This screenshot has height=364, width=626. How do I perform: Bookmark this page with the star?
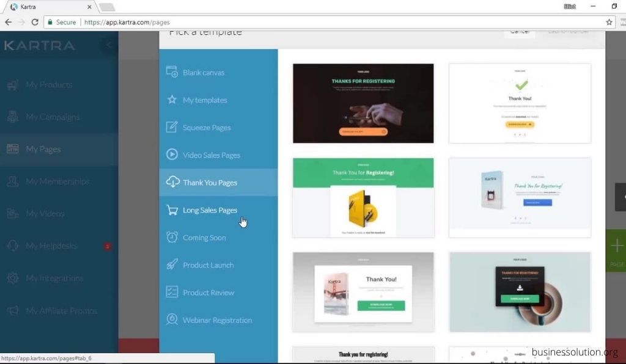609,23
